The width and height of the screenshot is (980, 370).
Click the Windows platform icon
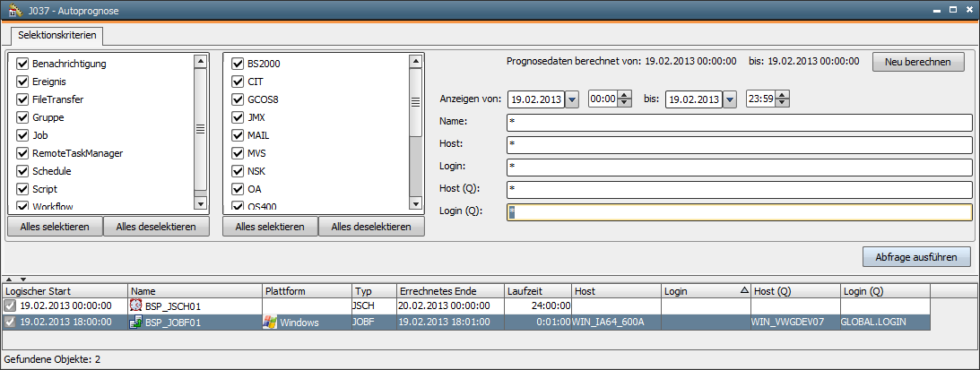[x=269, y=323]
